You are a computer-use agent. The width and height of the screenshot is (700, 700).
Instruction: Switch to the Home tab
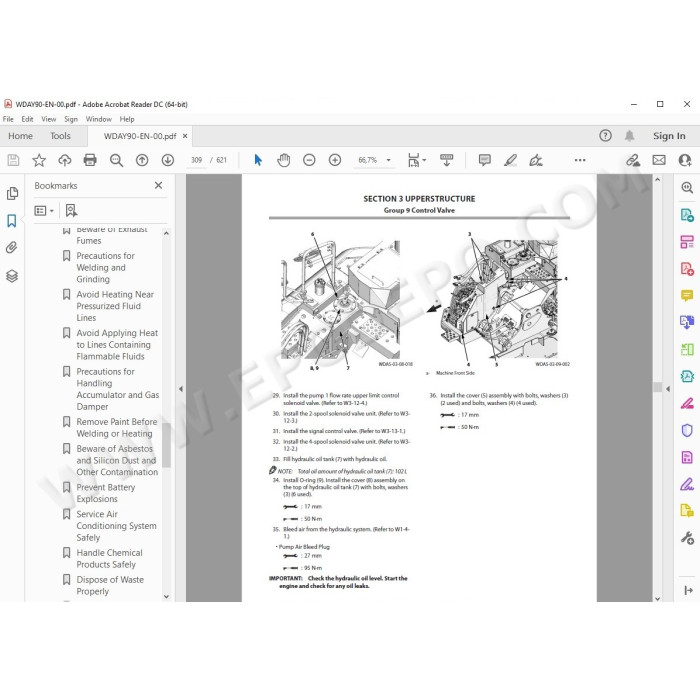pyautogui.click(x=20, y=136)
